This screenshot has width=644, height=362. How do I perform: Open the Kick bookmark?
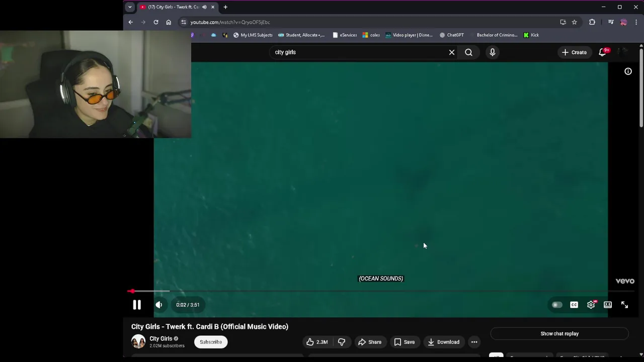tap(531, 35)
